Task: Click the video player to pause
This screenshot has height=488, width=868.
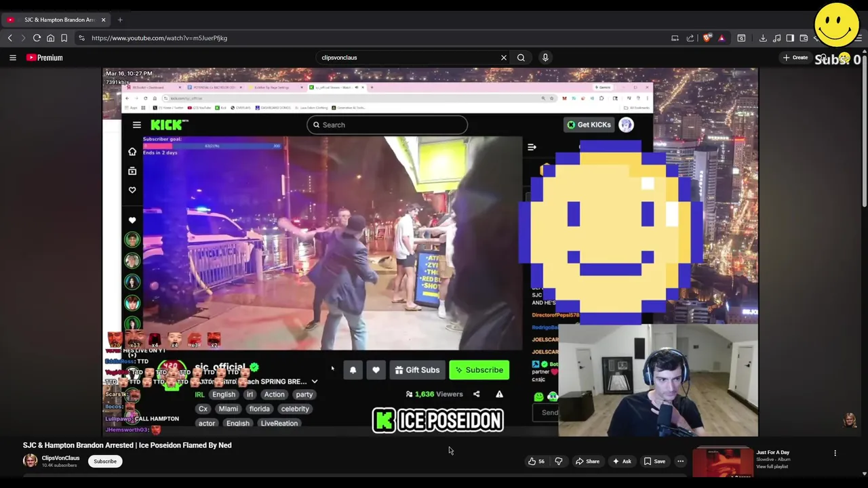Action: pos(430,252)
